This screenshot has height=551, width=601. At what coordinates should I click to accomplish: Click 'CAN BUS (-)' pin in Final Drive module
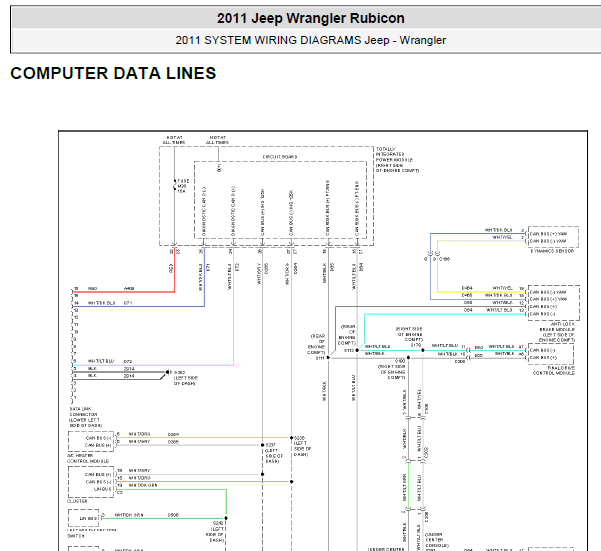coord(542,350)
